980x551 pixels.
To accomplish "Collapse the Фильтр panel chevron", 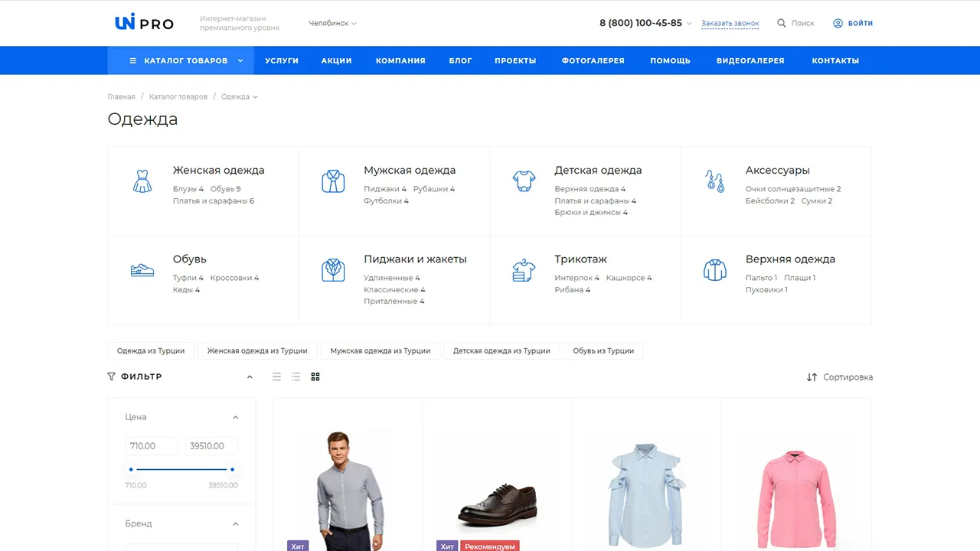I will click(250, 377).
